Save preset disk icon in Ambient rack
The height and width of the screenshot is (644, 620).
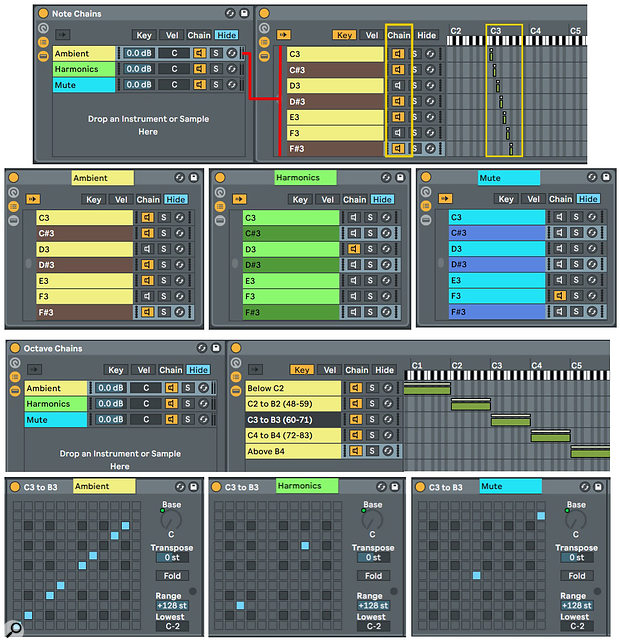tap(194, 177)
